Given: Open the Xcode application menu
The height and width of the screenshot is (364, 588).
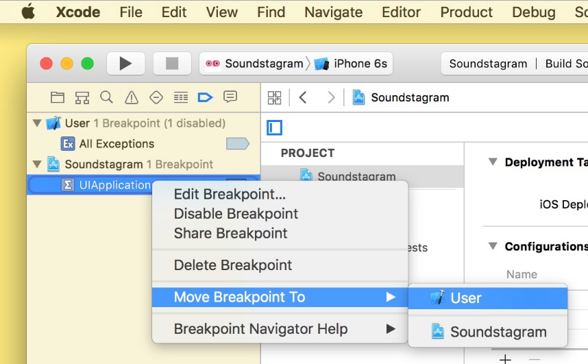Looking at the screenshot, I should click(x=78, y=12).
